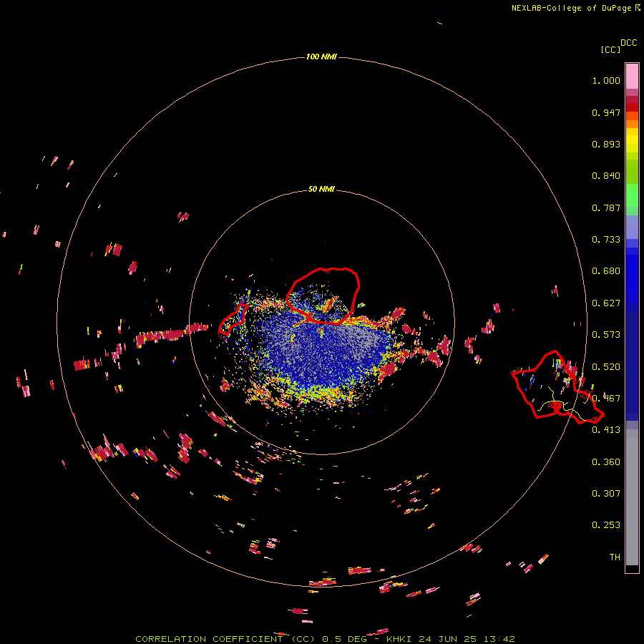Click the red polygon with yellow lines at east edge
This screenshot has width=644, height=644.
tap(557, 387)
